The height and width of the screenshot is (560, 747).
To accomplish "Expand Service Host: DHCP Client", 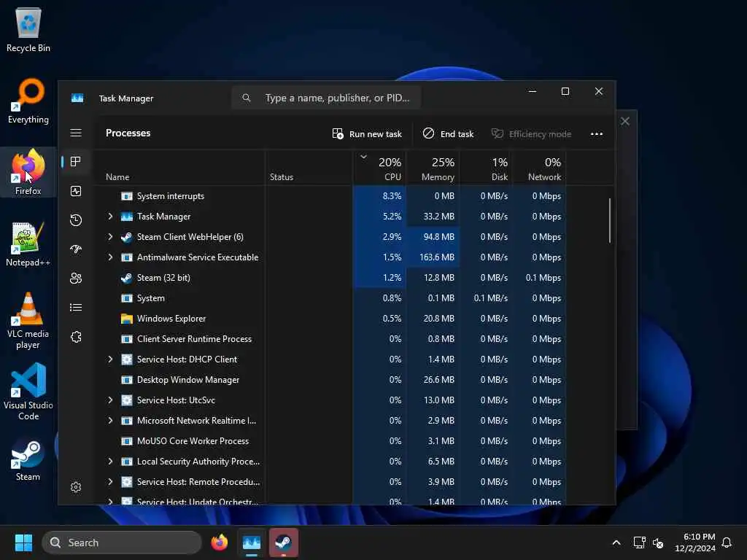I will pyautogui.click(x=111, y=359).
